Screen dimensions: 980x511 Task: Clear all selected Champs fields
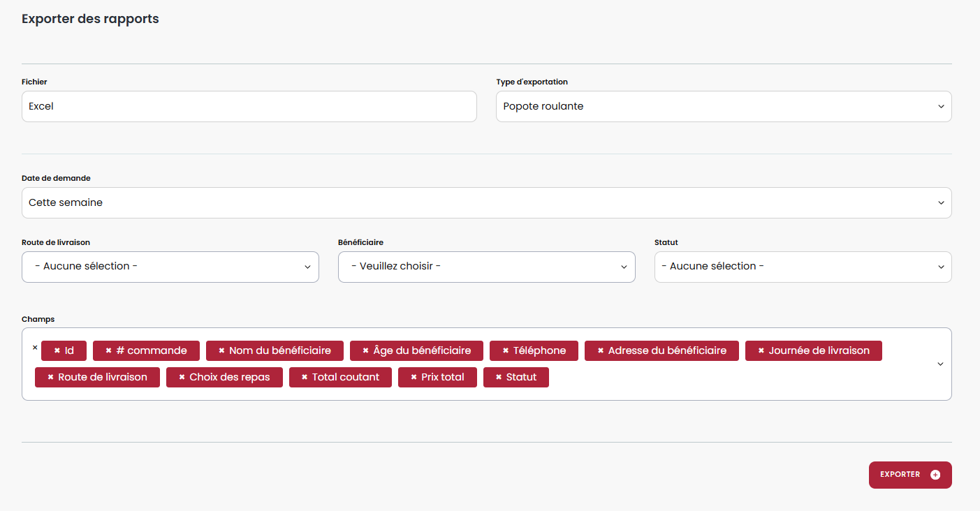35,348
